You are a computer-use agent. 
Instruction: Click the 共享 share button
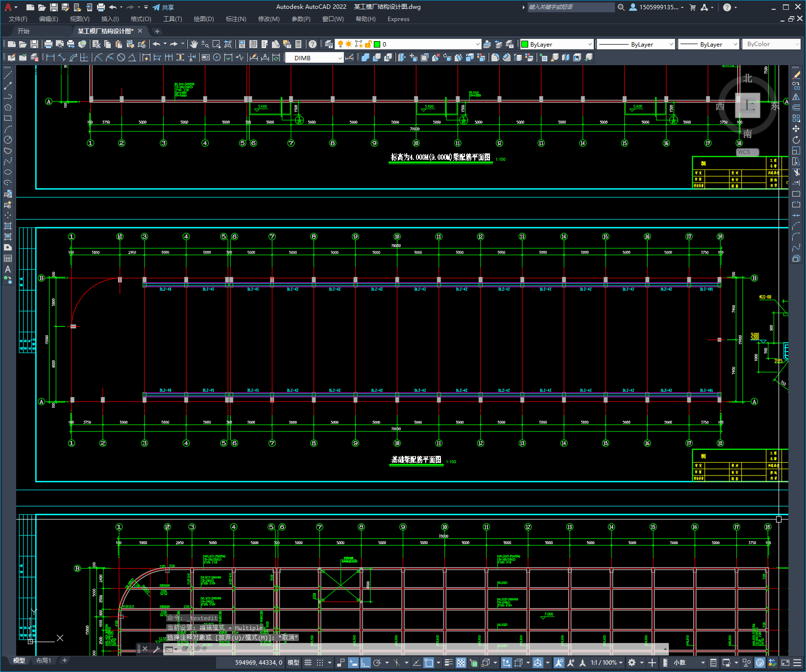[x=163, y=7]
